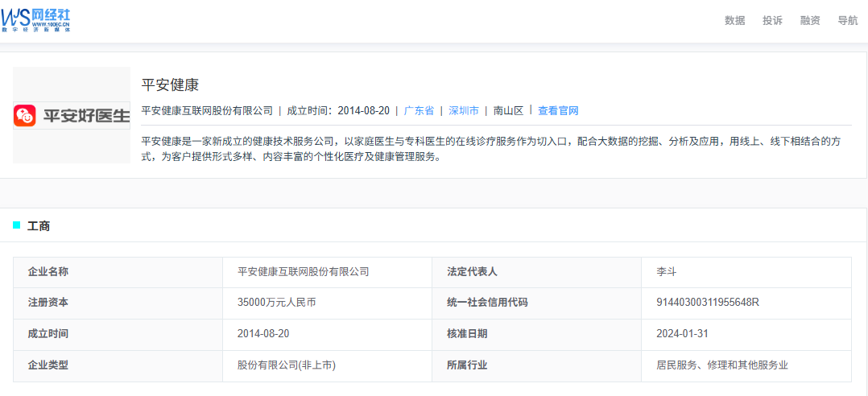
Task: Click the 统一社会信用代码 label cell
Action: (x=536, y=303)
